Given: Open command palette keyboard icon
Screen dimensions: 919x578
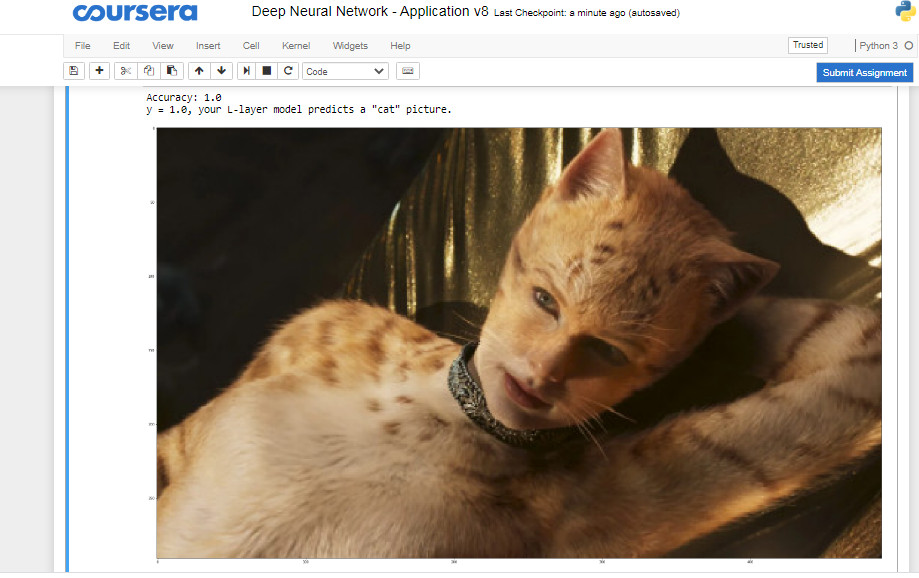Looking at the screenshot, I should point(408,71).
